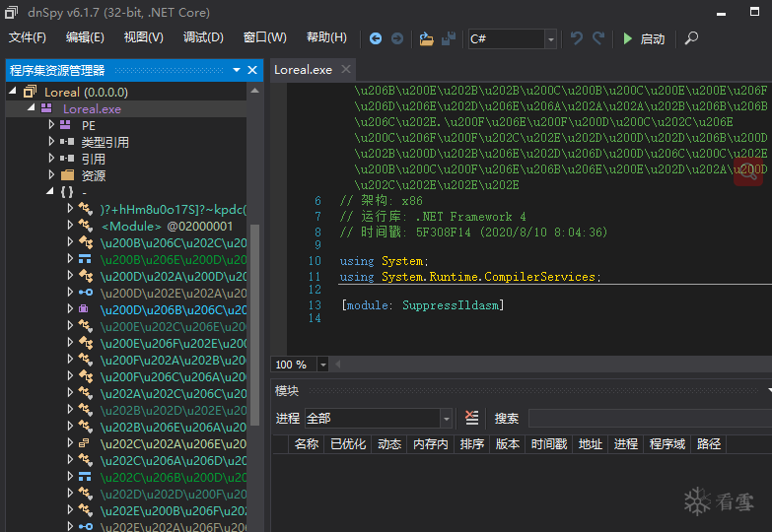This screenshot has height=532, width=772.
Task: Click the navigate forward arrow icon
Action: click(396, 38)
